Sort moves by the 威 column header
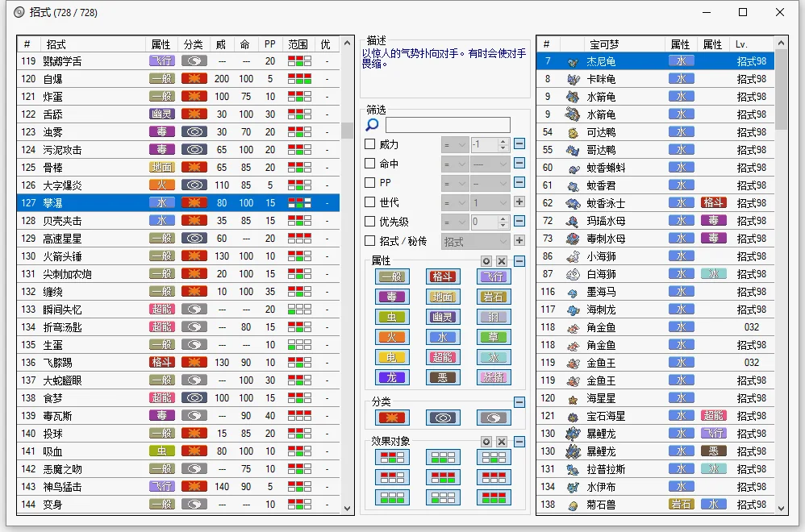805x532 pixels. [x=221, y=44]
